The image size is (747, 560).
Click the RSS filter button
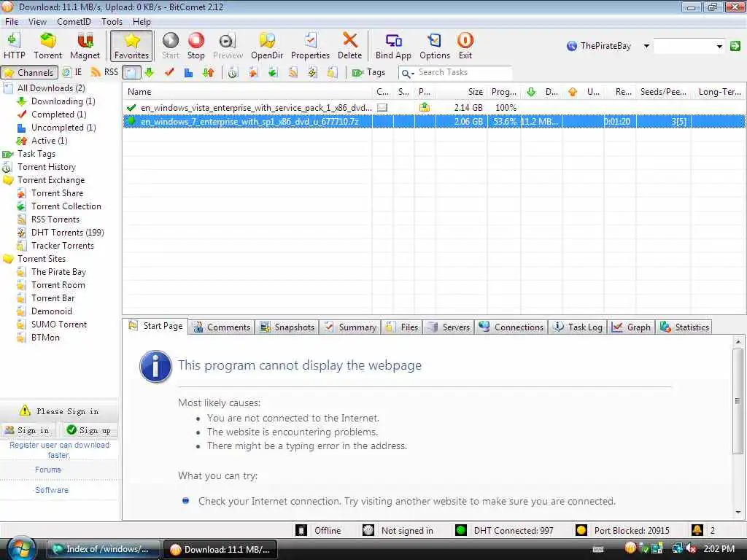[x=104, y=72]
